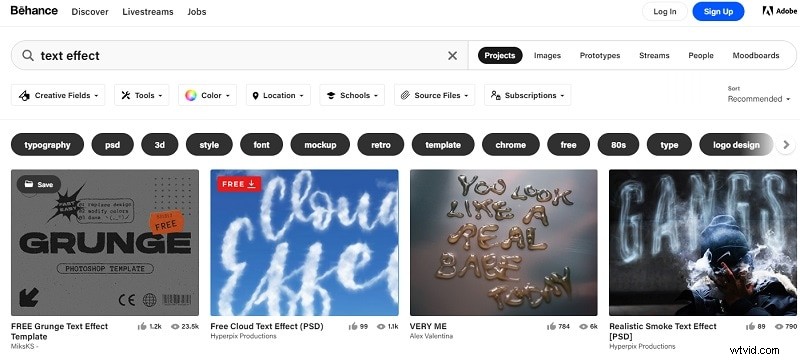Click the Log In button
800x360 pixels.
click(665, 12)
